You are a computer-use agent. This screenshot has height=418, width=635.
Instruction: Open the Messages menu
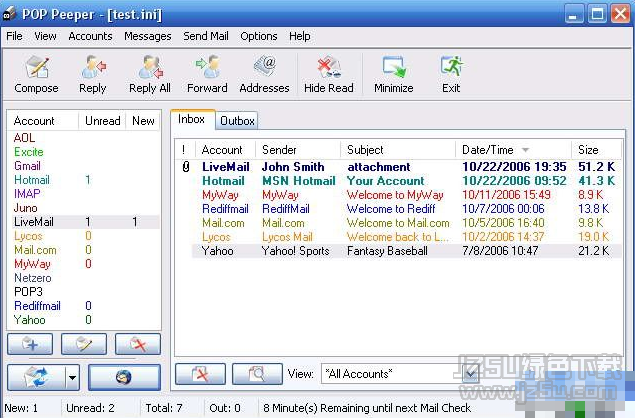coord(147,36)
